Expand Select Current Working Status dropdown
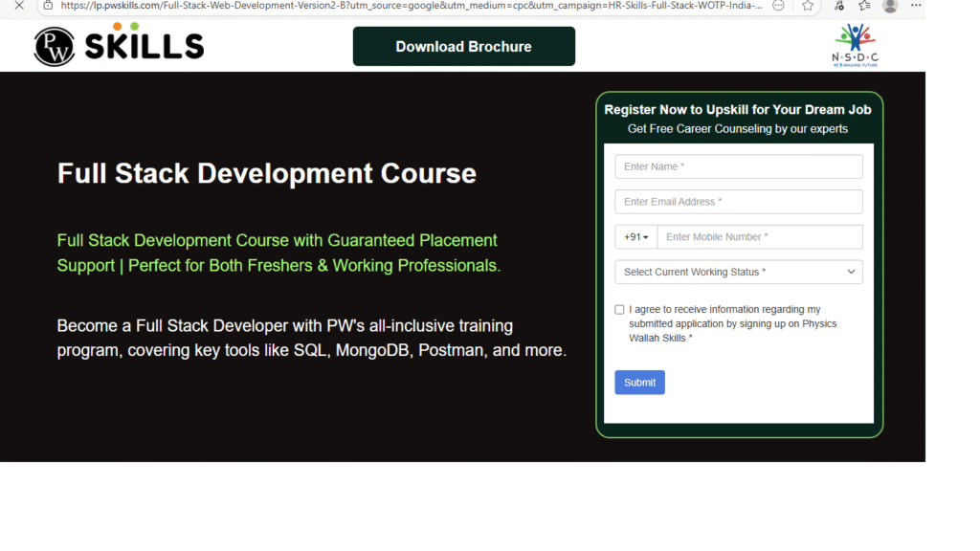 click(739, 272)
